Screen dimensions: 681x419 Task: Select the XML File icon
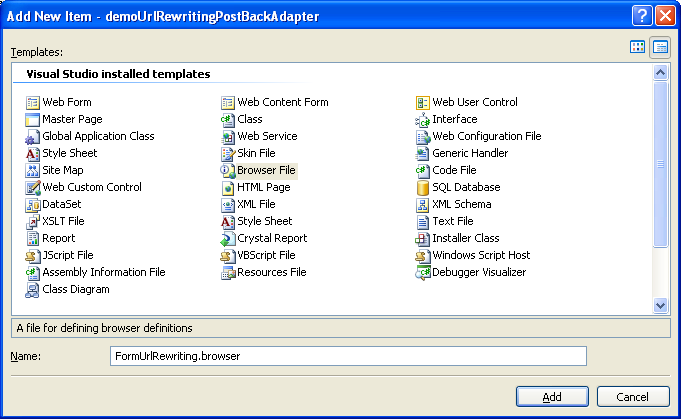(228, 204)
